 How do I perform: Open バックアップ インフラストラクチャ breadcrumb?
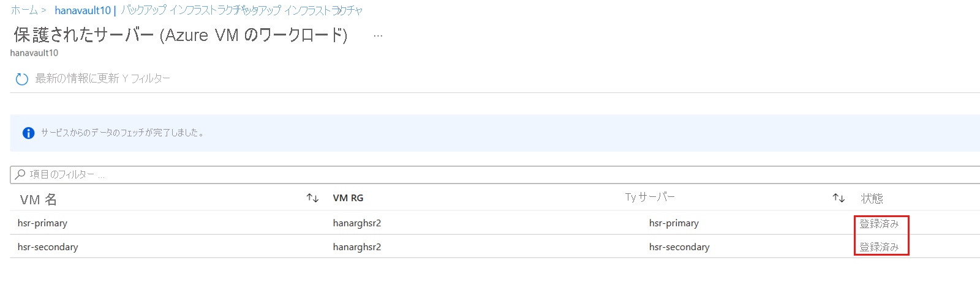pos(241,10)
